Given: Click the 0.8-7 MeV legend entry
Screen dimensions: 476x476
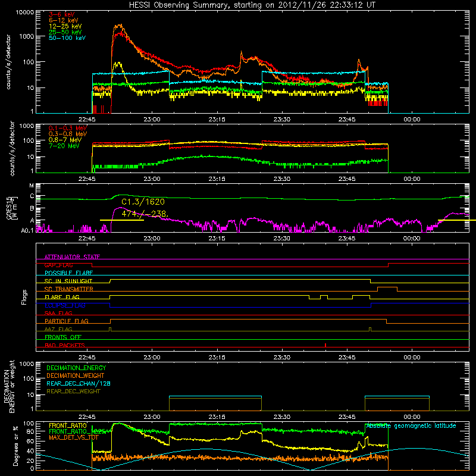Looking at the screenshot, I should pos(65,140).
